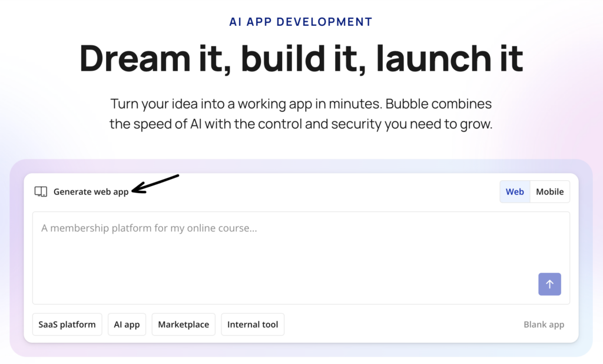Click the "Generate web app" label
The width and height of the screenshot is (603, 364).
click(x=91, y=191)
